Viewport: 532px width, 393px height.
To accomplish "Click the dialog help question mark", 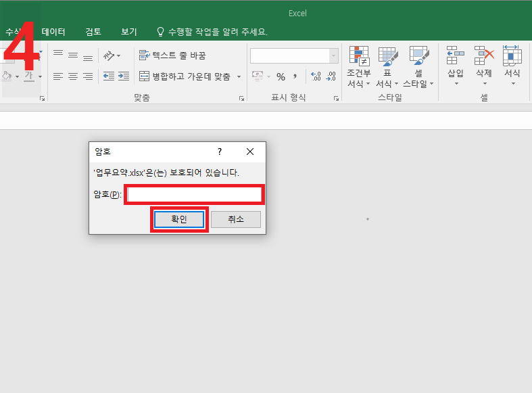I will coord(220,152).
